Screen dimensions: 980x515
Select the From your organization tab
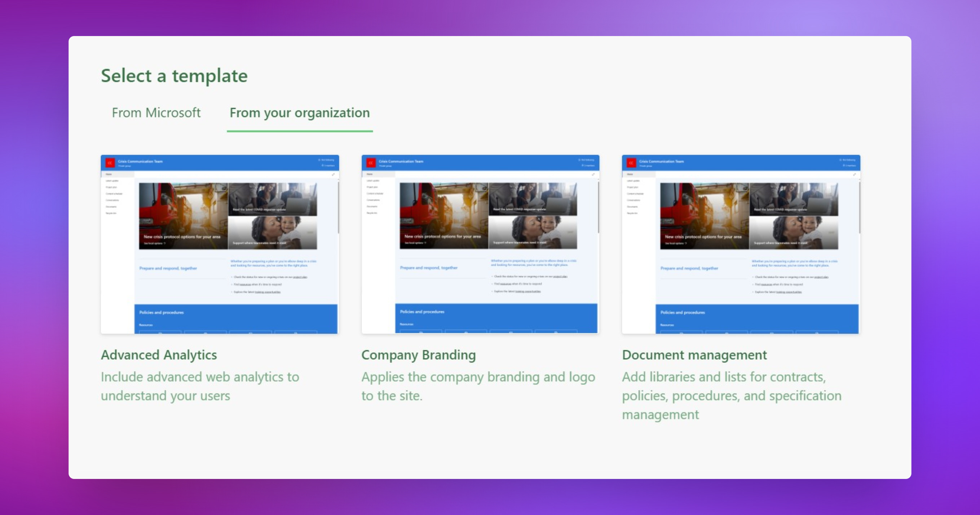299,113
